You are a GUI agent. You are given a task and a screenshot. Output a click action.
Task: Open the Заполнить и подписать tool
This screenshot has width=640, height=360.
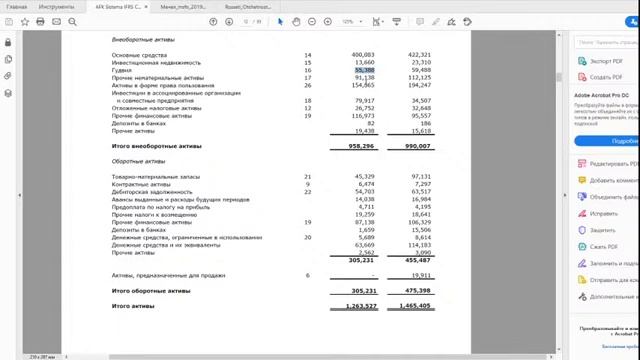(x=608, y=263)
